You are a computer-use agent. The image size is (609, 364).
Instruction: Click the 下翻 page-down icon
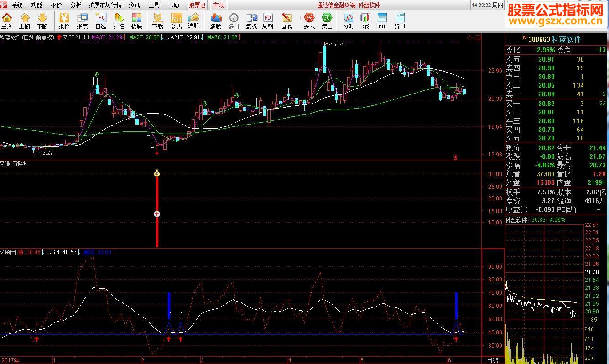click(x=42, y=21)
